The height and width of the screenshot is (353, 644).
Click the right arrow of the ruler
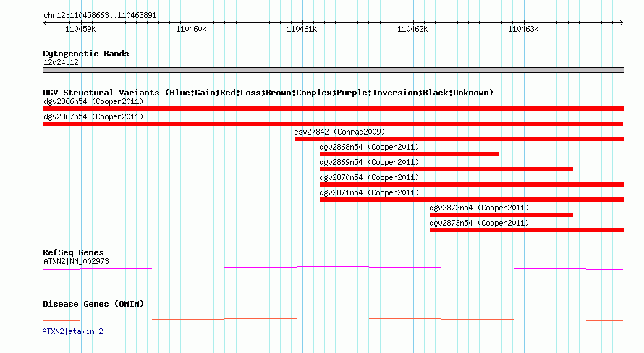click(621, 22)
